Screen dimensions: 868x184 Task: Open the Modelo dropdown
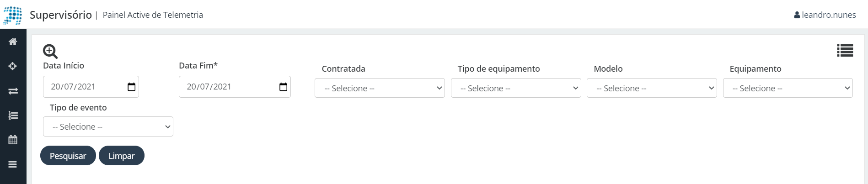pyautogui.click(x=652, y=88)
